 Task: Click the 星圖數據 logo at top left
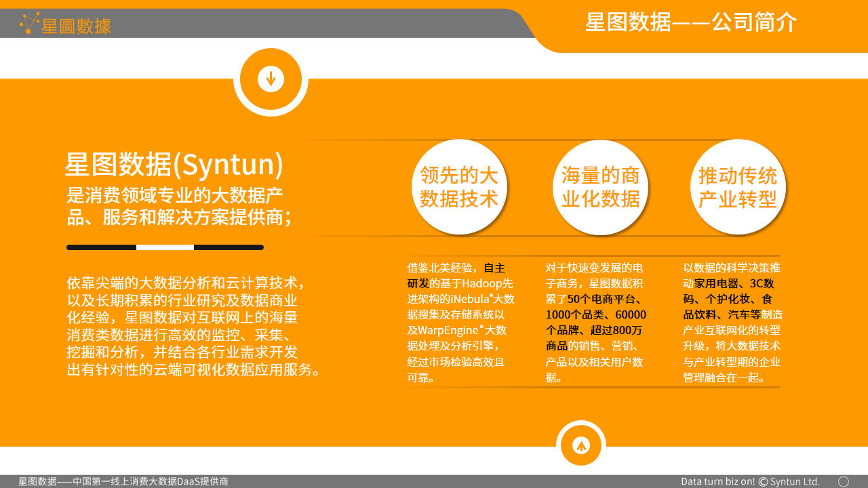65,25
